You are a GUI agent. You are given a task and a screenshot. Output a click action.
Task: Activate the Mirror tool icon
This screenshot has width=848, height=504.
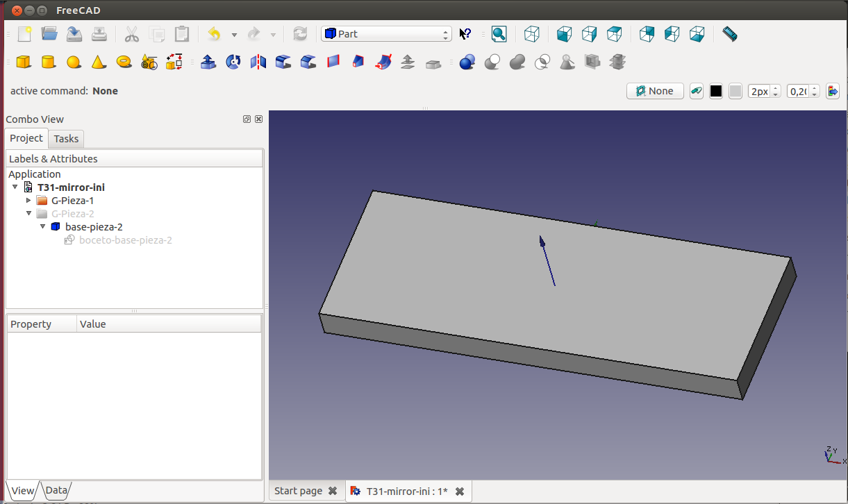point(258,62)
